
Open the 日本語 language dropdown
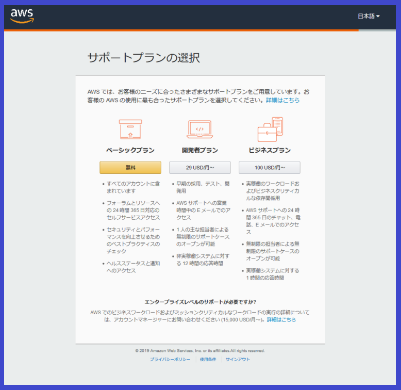click(x=368, y=16)
